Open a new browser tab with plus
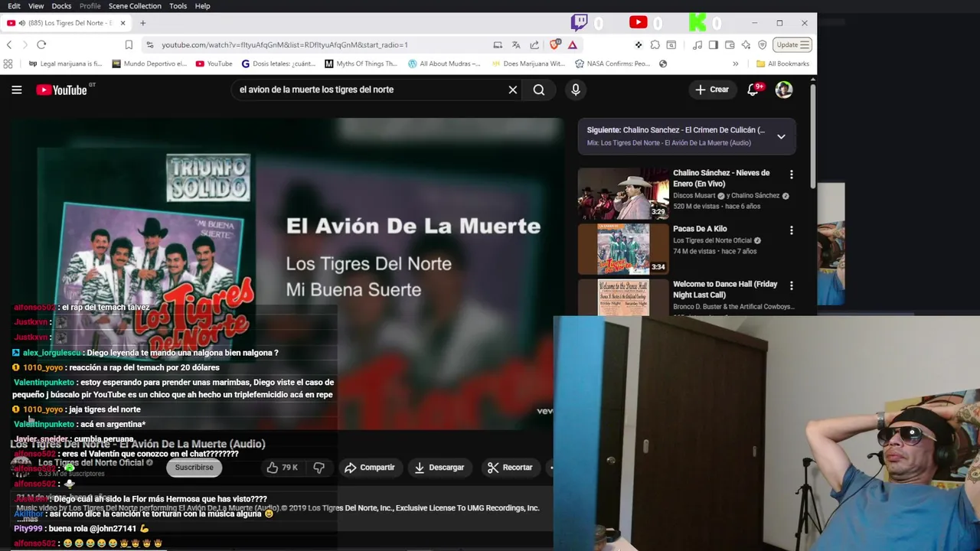980x551 pixels. 142,23
